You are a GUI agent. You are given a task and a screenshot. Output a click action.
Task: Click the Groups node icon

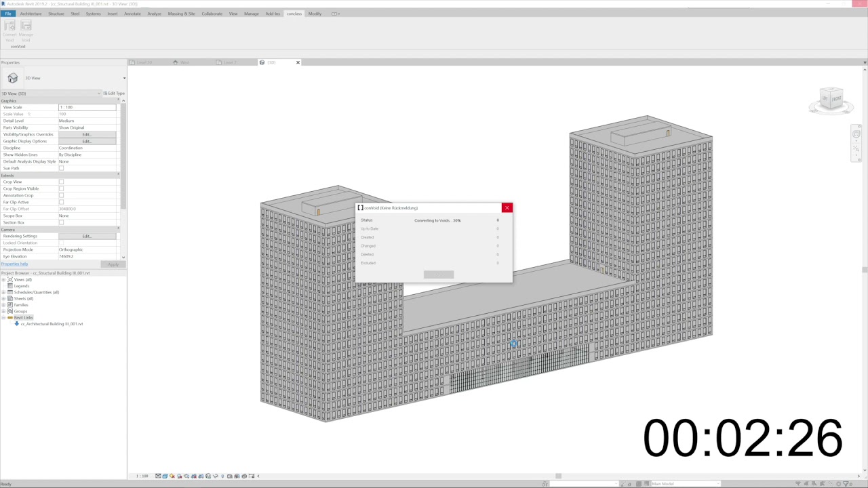point(10,311)
